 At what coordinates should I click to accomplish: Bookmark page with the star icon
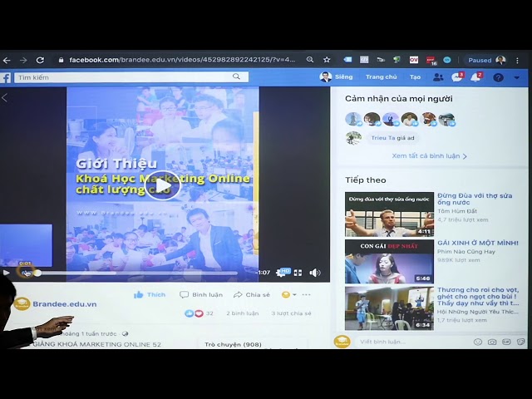(x=327, y=60)
